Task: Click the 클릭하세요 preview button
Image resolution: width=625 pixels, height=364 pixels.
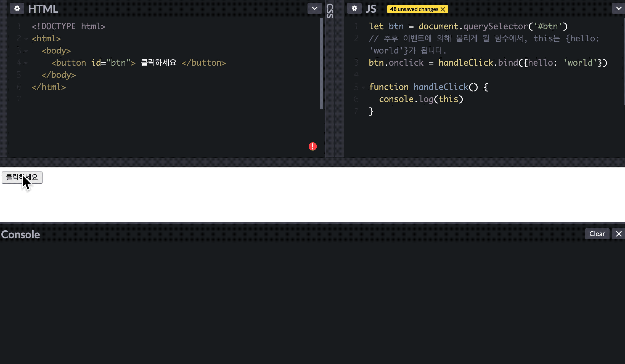Action: 22,177
